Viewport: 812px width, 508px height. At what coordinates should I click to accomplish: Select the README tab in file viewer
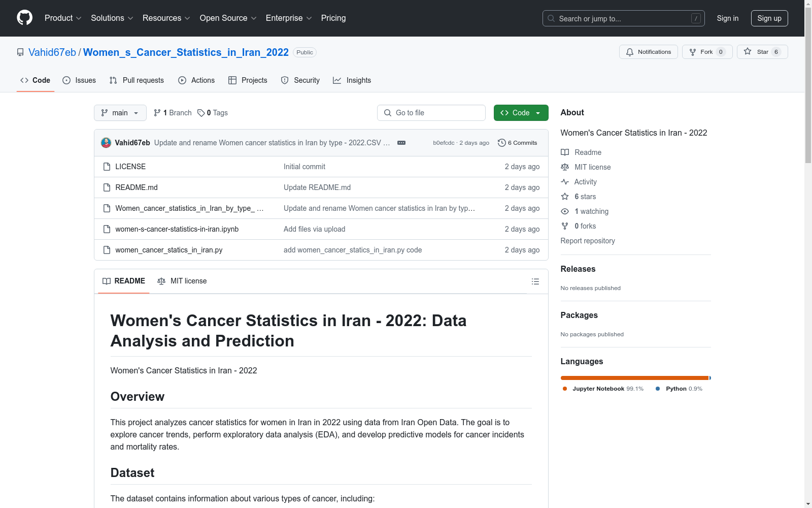pos(124,281)
